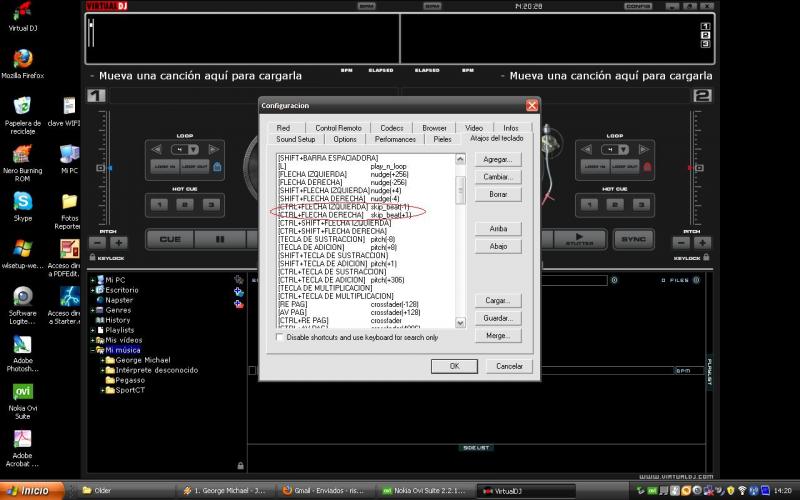800x500 pixels.
Task: Expand the SportCT folder
Action: coord(103,390)
